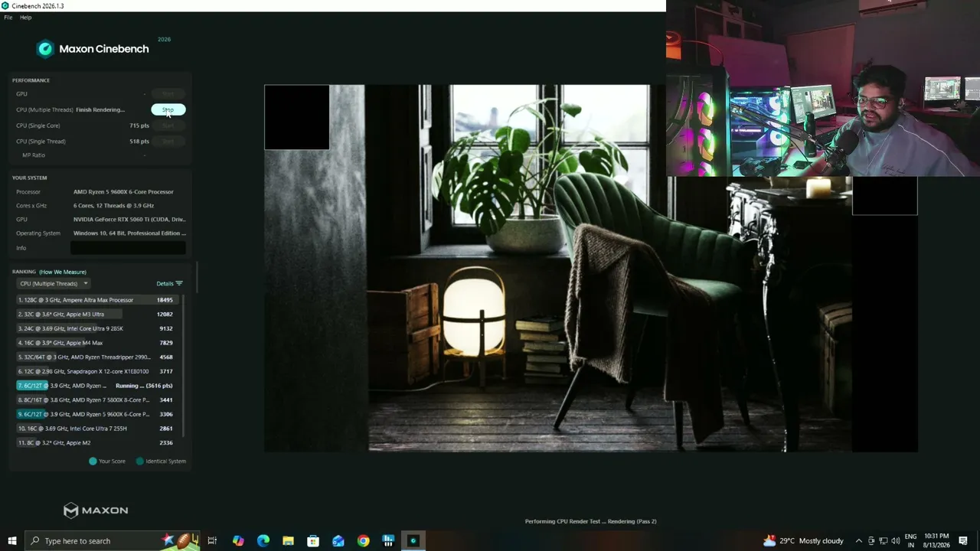The image size is (980, 551).
Task: Click the AMD Ryzen 5 9600X processor text
Action: (x=123, y=192)
